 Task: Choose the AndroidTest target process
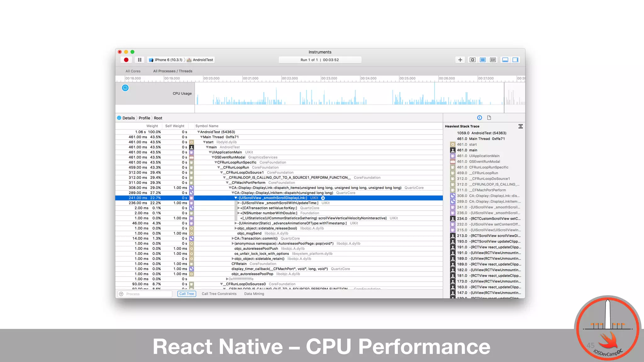click(200, 60)
